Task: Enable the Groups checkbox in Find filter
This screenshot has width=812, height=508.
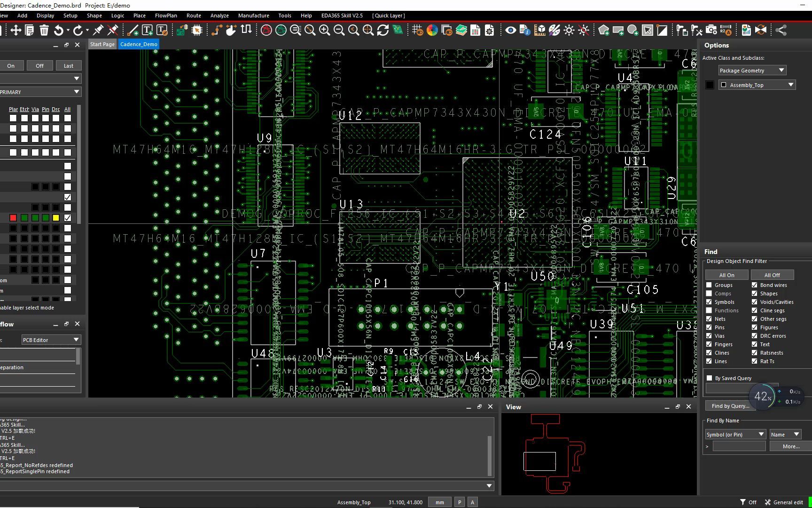Action: pyautogui.click(x=709, y=285)
